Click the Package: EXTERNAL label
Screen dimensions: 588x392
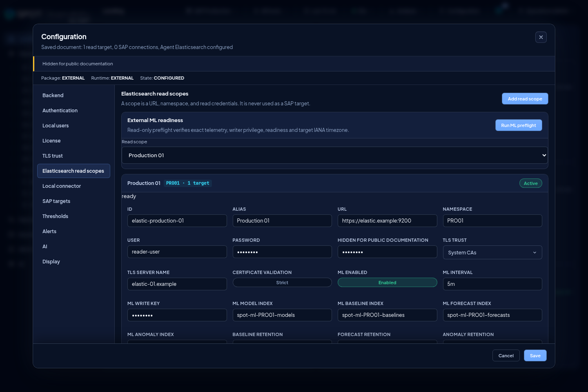[63, 78]
